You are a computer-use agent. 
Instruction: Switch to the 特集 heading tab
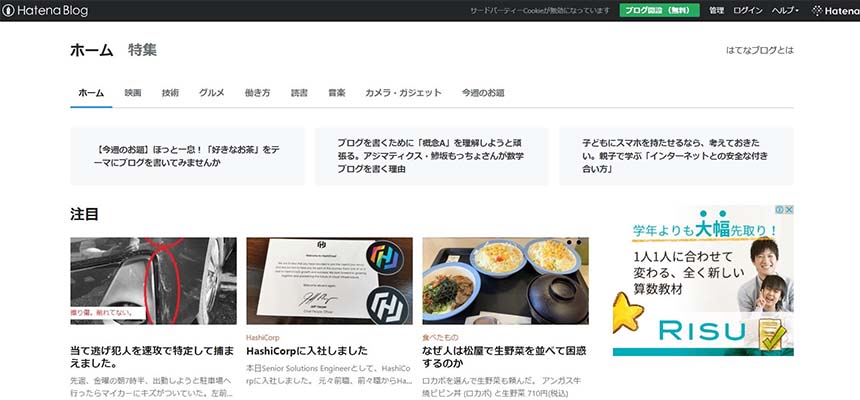[x=142, y=50]
